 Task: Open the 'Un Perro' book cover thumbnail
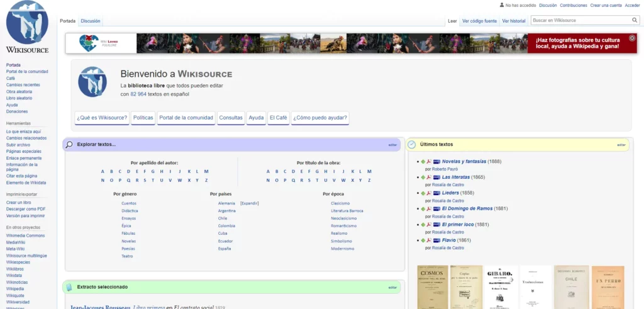pyautogui.click(x=608, y=287)
